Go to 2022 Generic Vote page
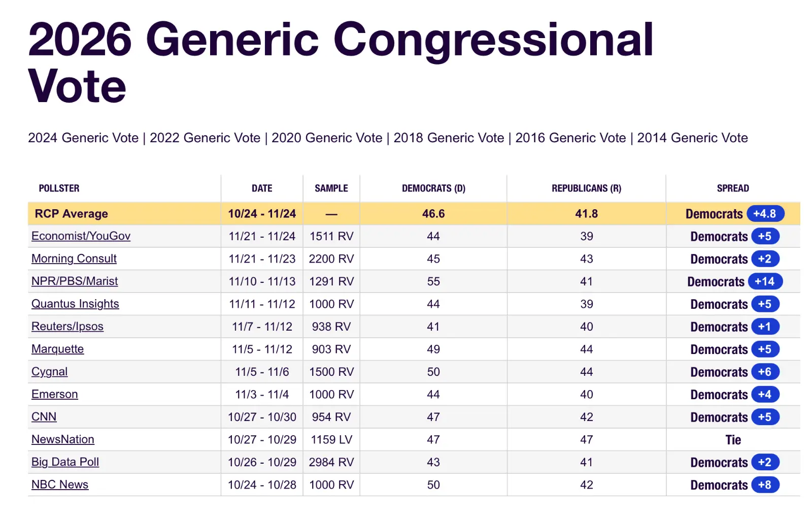The height and width of the screenshot is (516, 812). pos(205,138)
